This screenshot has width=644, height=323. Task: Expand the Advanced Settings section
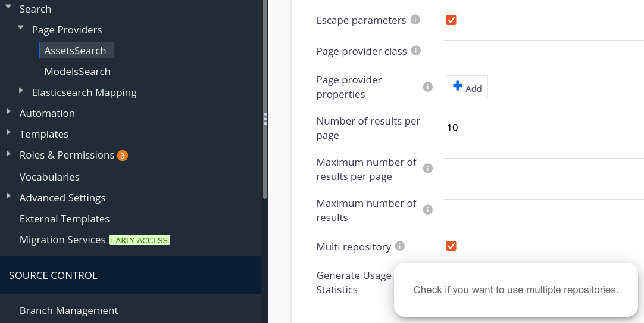point(8,196)
